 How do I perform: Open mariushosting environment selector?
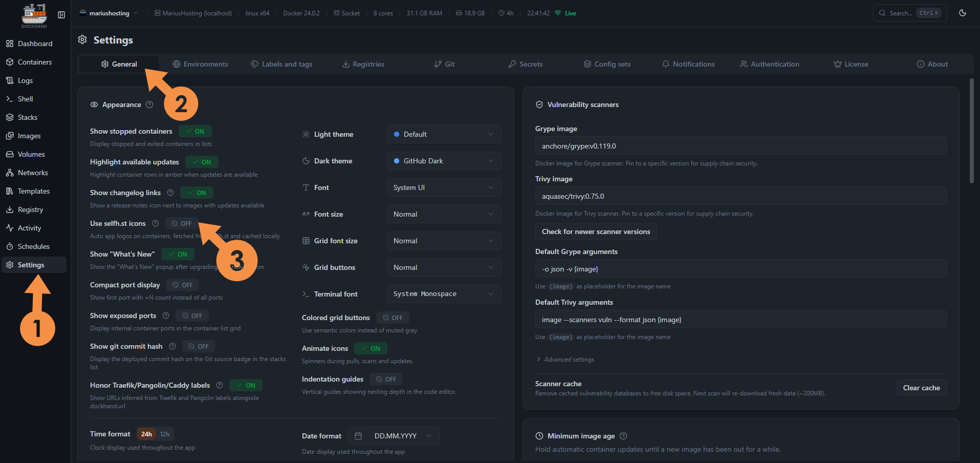(x=108, y=13)
